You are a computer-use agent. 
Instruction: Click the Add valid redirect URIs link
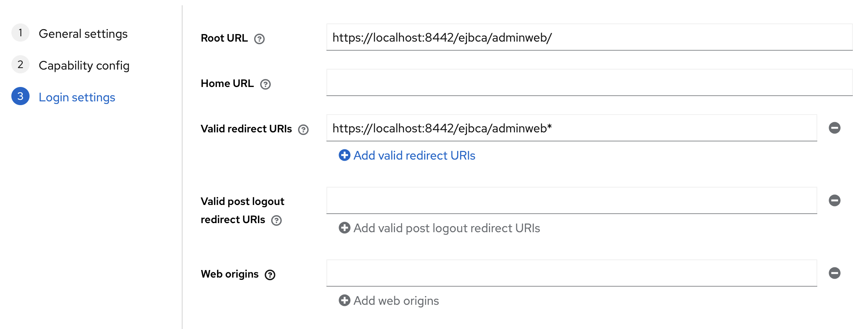click(x=414, y=155)
